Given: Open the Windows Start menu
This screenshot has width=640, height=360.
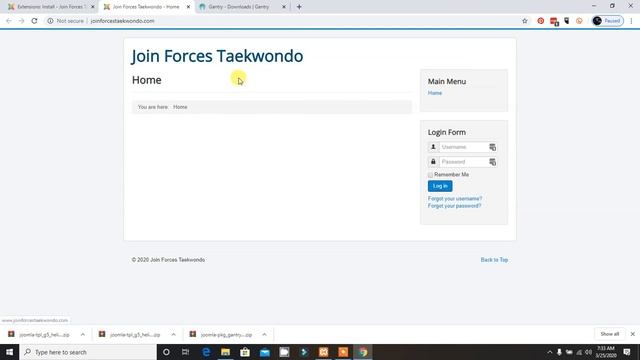Looking at the screenshot, I should (x=9, y=352).
